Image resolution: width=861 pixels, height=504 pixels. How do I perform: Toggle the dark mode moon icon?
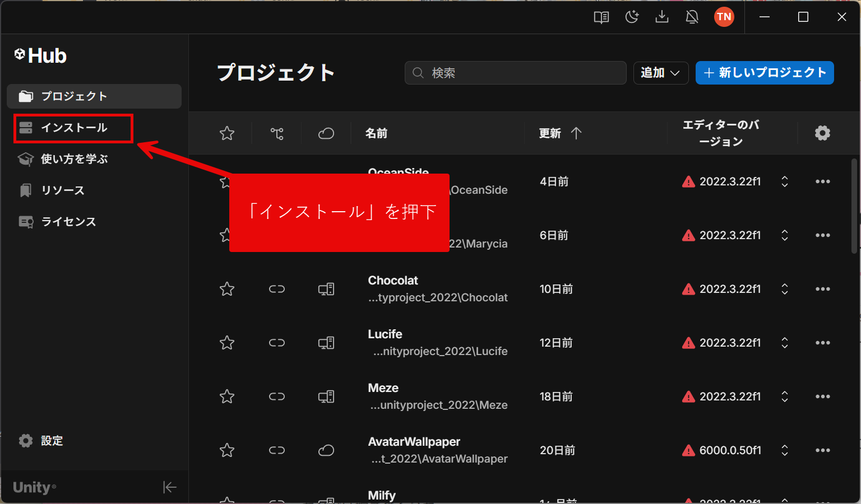click(x=632, y=17)
